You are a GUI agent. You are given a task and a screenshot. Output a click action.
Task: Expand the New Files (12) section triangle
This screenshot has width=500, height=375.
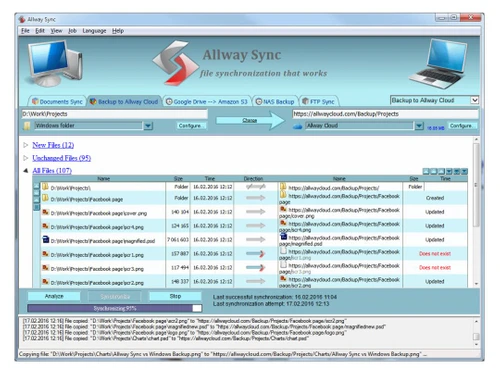click(26, 145)
